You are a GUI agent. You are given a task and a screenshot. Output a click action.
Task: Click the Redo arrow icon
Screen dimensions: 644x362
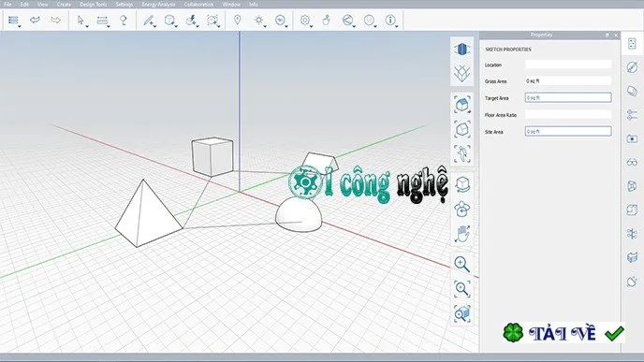coord(55,20)
